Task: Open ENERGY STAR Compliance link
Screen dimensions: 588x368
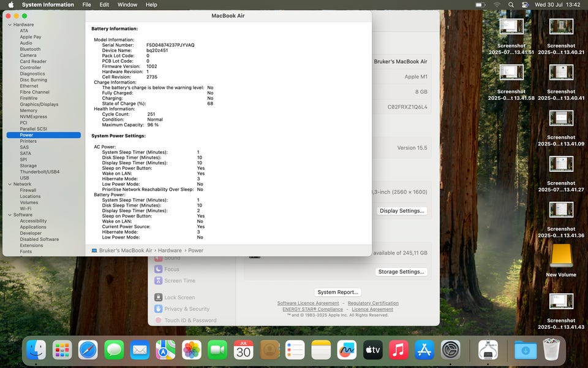Action: point(313,309)
